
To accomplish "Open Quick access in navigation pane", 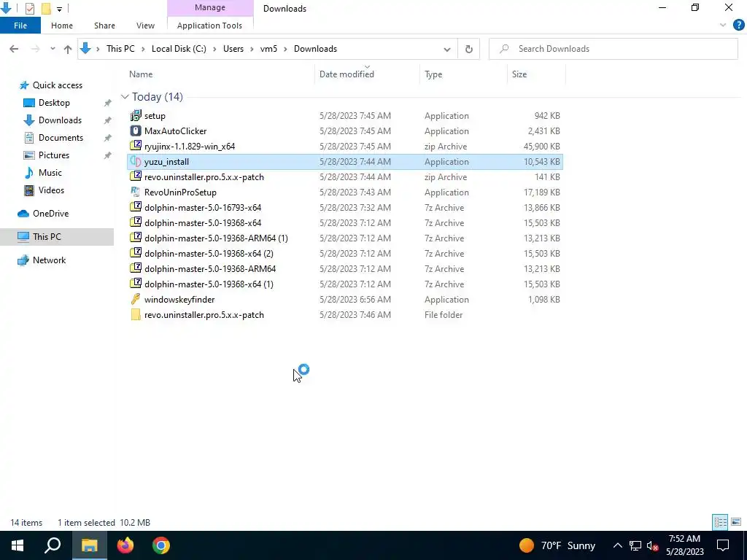I will [58, 85].
